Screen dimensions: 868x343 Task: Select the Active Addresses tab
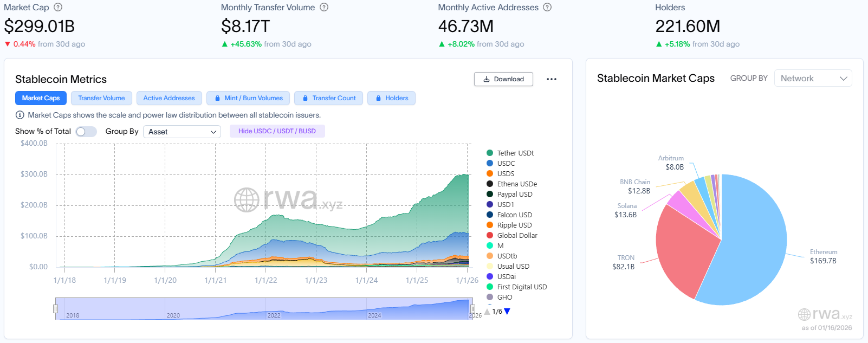[169, 98]
